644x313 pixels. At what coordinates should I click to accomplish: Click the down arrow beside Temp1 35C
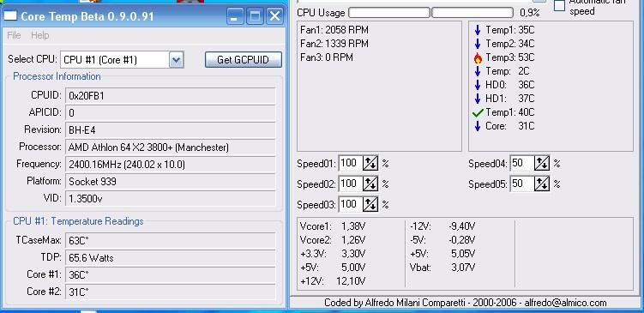tap(478, 30)
